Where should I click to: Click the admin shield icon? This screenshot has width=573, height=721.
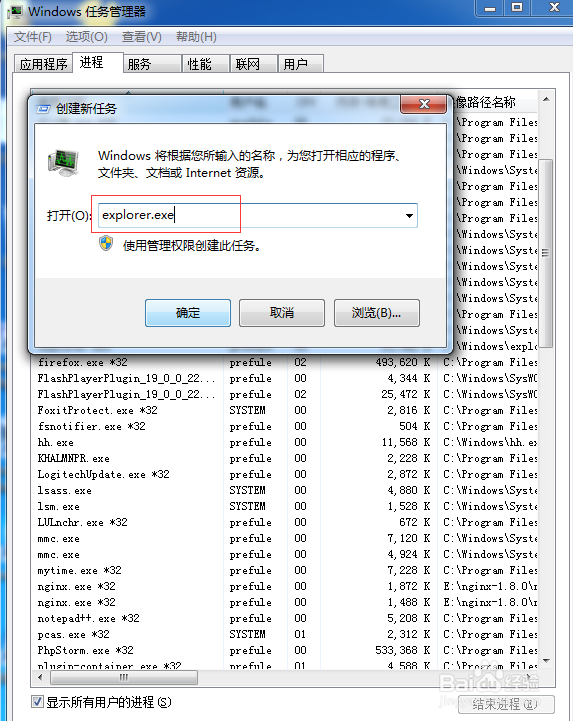pos(106,244)
